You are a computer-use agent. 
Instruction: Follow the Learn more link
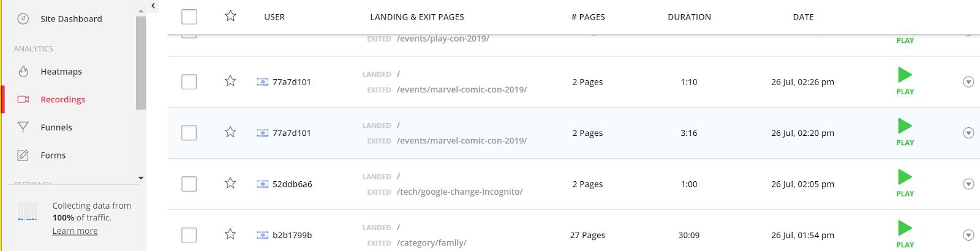[x=75, y=231]
